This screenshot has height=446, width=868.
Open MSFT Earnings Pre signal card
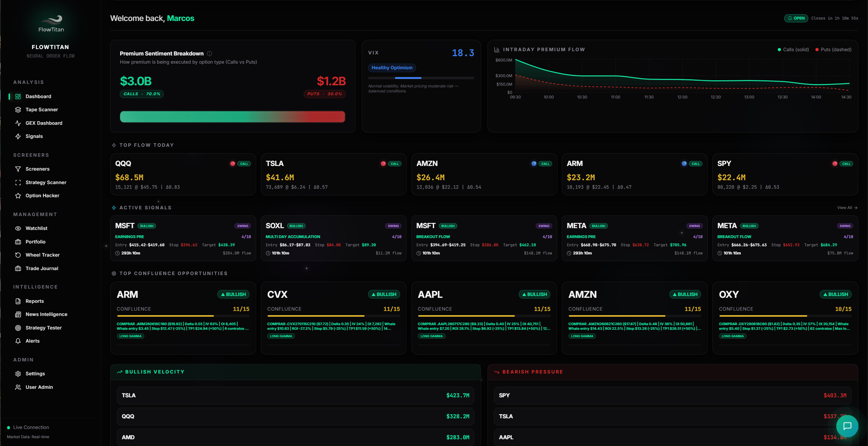(183, 238)
